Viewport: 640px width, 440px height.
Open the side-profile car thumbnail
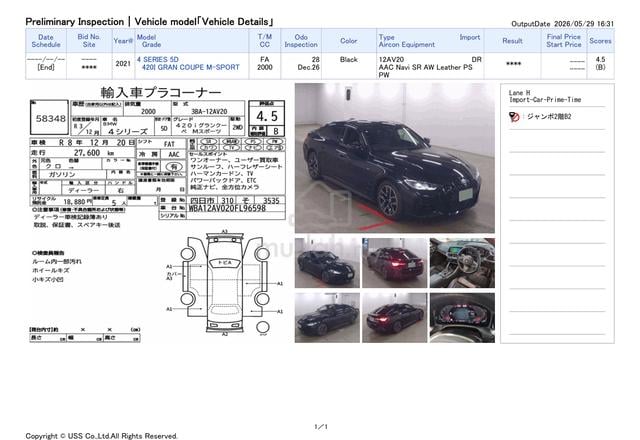tap(327, 318)
